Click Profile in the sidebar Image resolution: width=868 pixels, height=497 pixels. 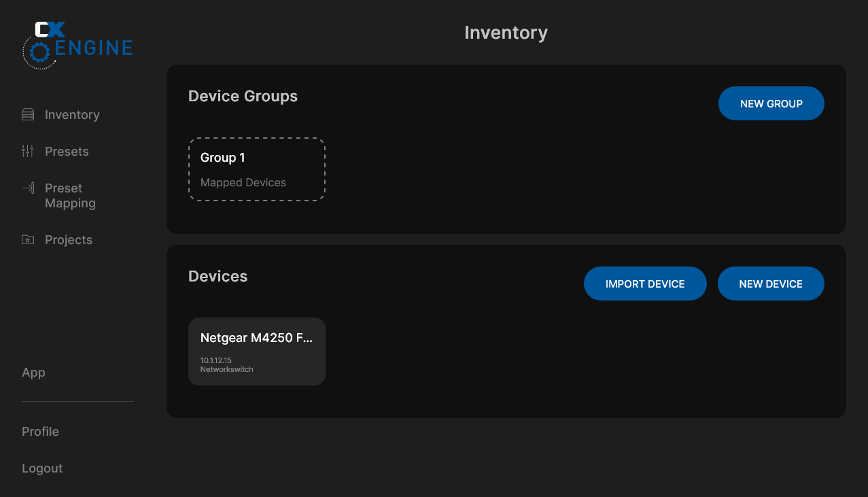(40, 431)
